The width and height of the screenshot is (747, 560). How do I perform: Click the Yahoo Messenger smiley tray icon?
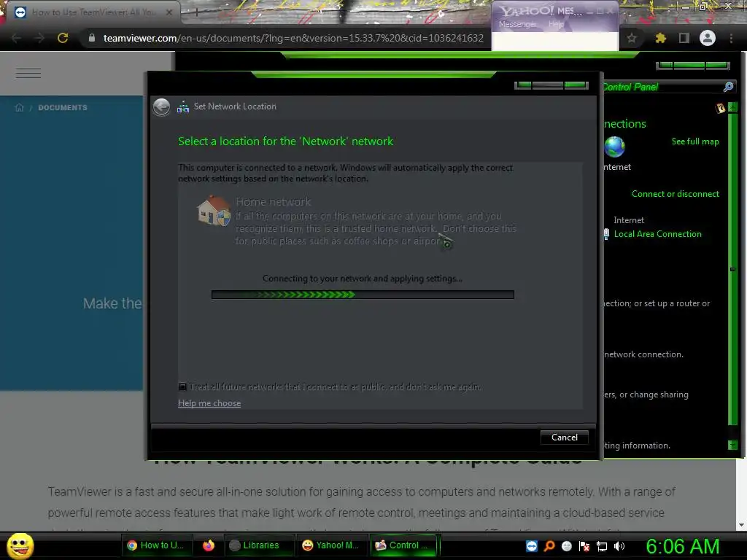566,546
